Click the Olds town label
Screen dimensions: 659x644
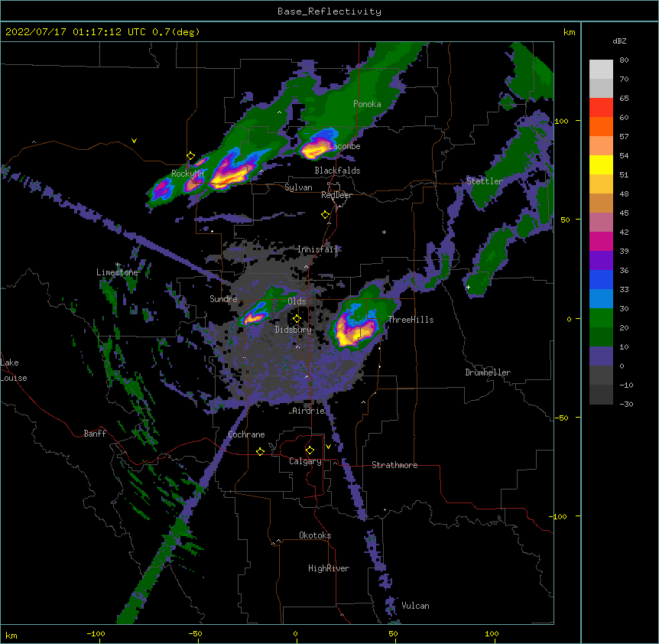[x=297, y=301]
